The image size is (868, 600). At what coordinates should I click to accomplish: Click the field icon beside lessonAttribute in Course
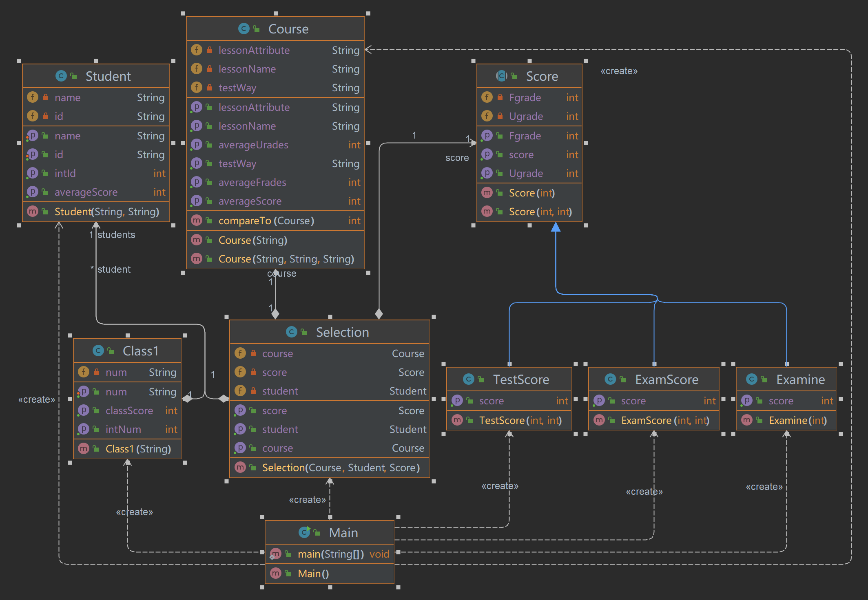click(x=197, y=50)
